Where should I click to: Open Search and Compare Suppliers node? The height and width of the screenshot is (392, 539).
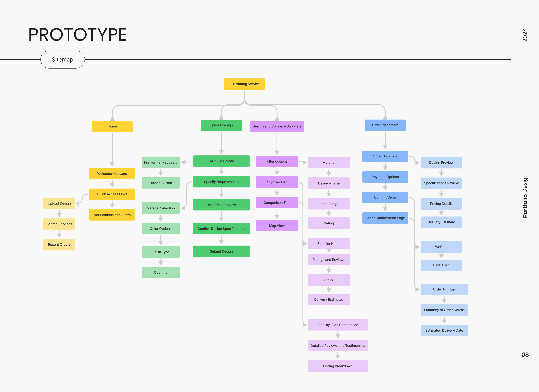[x=277, y=126]
